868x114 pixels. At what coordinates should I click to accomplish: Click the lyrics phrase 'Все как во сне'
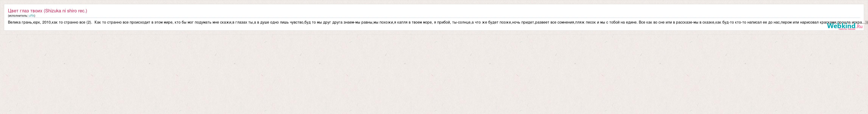tap(652, 22)
